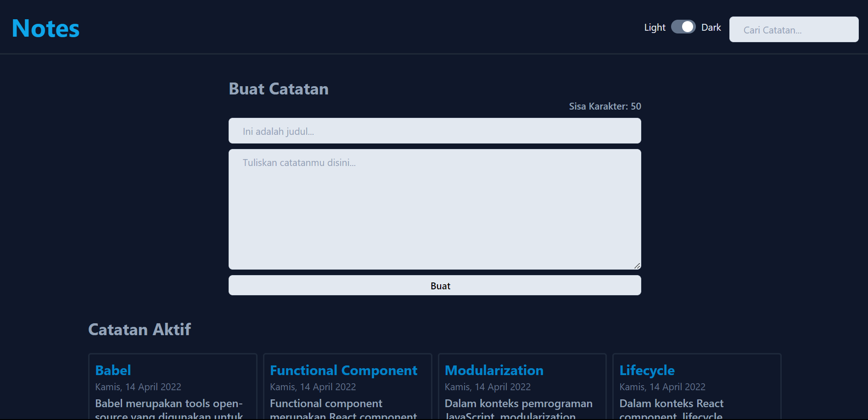Click the Light label beside the switch
Screen dimensions: 868x420
(x=655, y=28)
